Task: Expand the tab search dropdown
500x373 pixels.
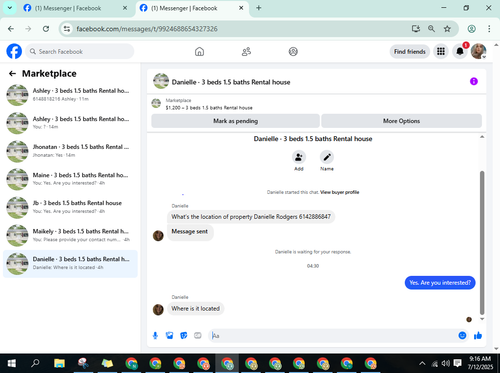Action: [10, 8]
